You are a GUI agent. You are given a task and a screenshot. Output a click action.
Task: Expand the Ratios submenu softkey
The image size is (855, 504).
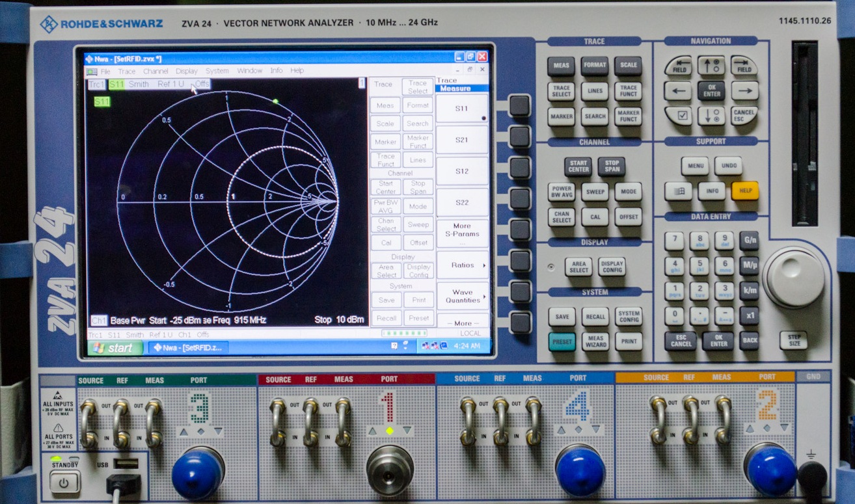coord(462,265)
